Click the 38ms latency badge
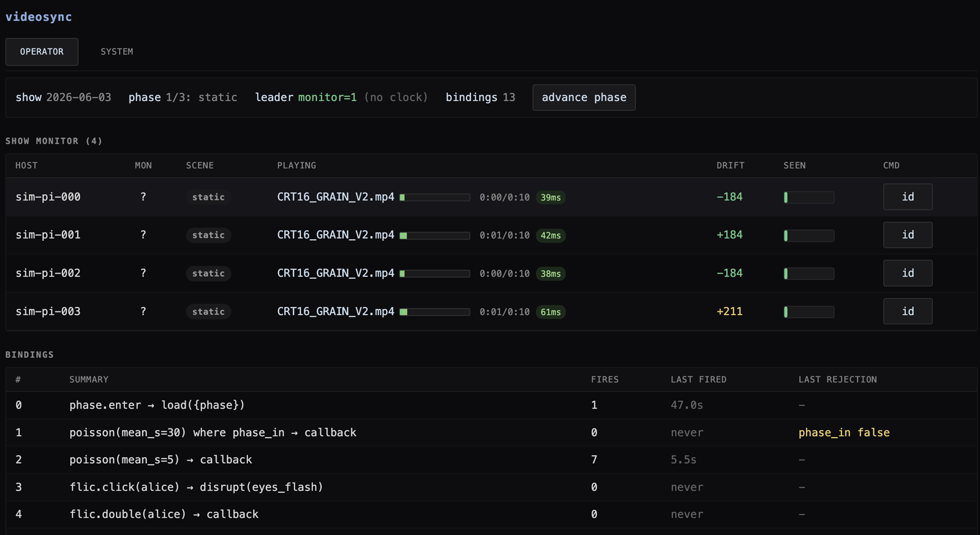980x535 pixels. (551, 274)
